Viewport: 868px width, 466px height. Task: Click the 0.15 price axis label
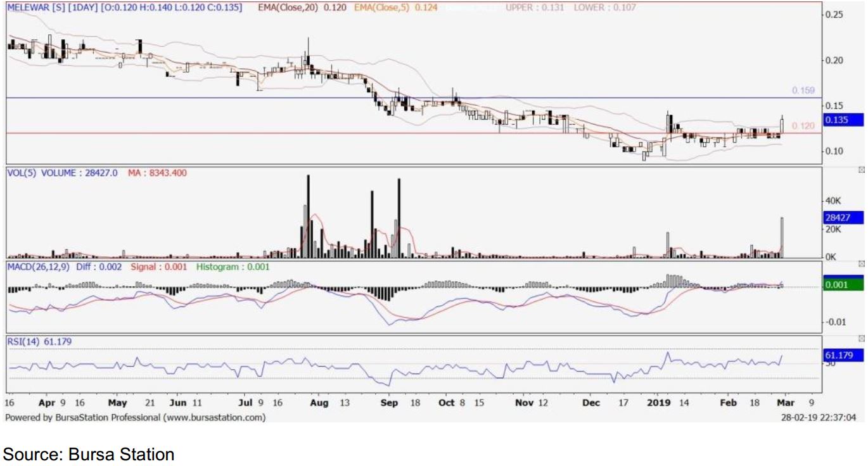pyautogui.click(x=834, y=105)
